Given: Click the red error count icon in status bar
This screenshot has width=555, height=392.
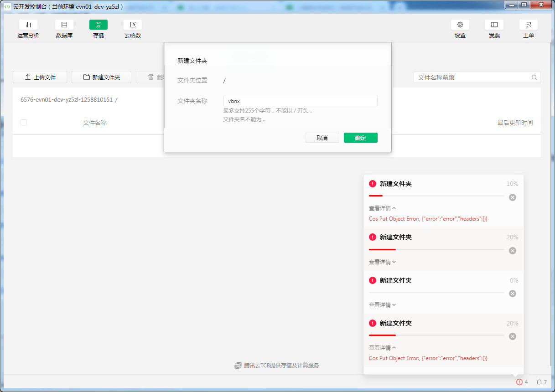Looking at the screenshot, I should (x=519, y=382).
